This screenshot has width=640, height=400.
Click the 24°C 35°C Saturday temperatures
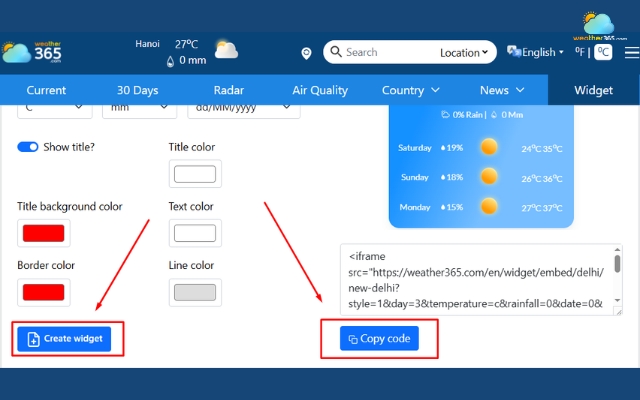(542, 149)
